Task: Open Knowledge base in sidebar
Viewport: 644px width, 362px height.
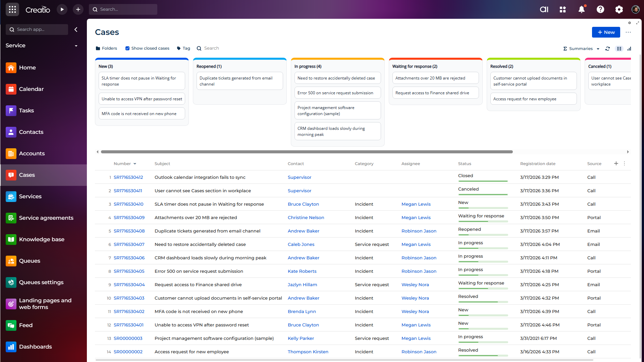Action: [x=42, y=239]
